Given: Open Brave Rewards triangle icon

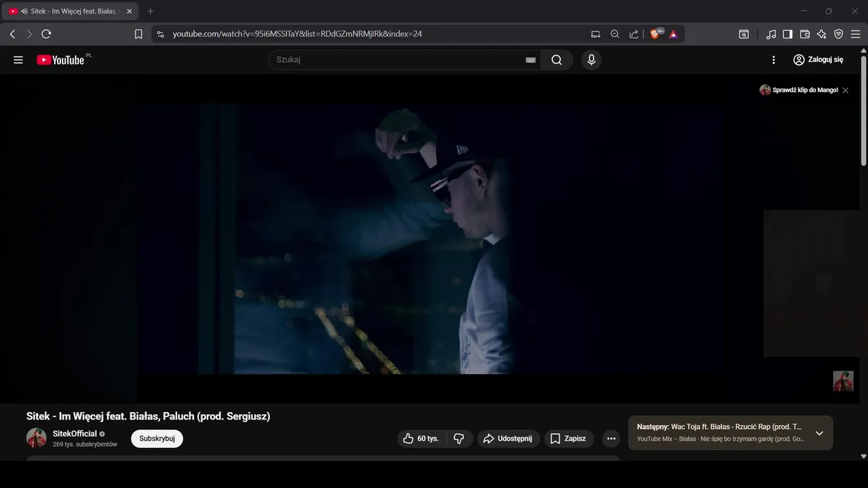Looking at the screenshot, I should [x=673, y=34].
